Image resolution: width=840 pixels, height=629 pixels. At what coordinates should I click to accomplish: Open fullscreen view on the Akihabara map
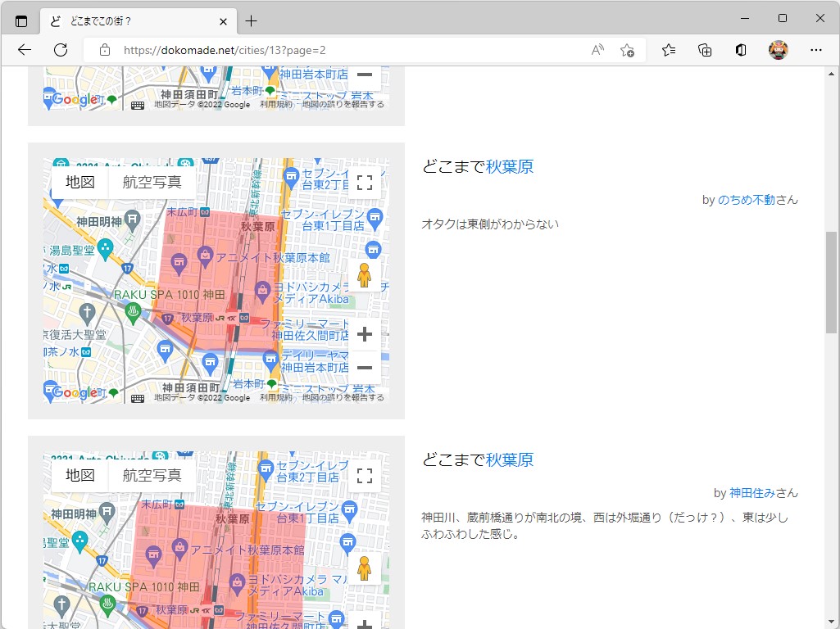click(x=365, y=182)
